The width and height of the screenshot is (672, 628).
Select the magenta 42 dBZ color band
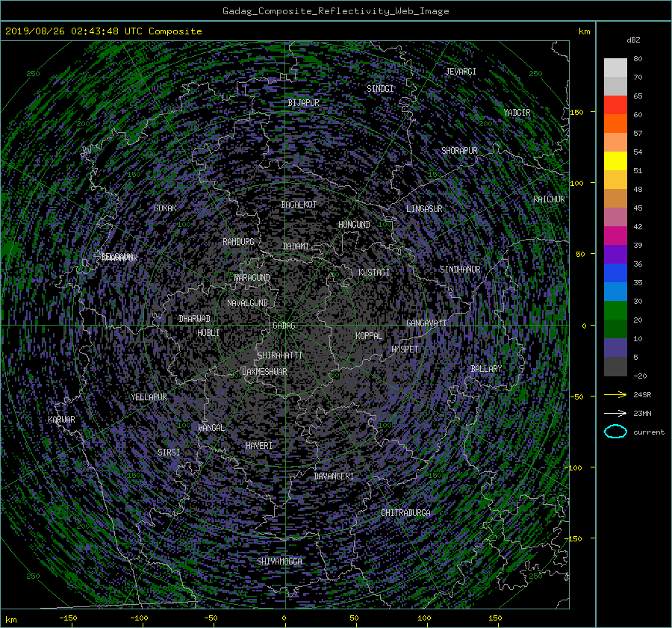click(615, 235)
